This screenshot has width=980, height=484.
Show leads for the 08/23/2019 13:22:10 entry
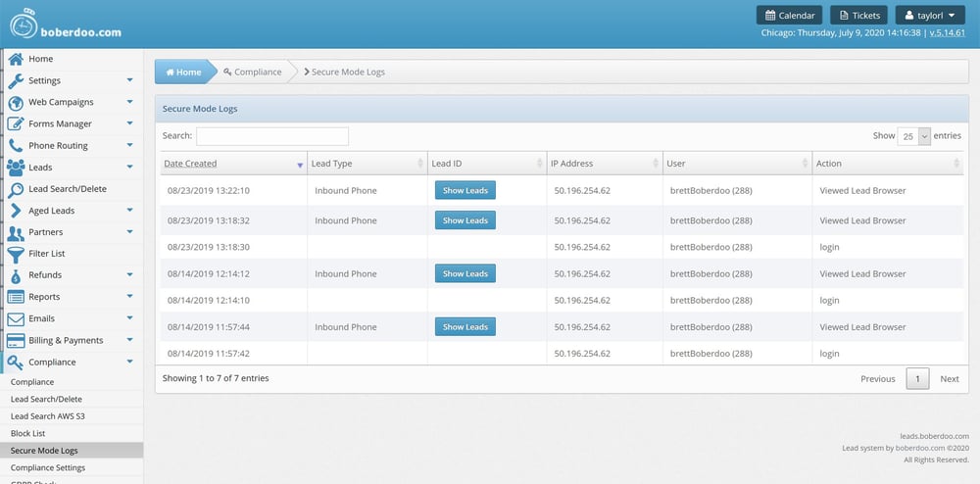click(465, 190)
